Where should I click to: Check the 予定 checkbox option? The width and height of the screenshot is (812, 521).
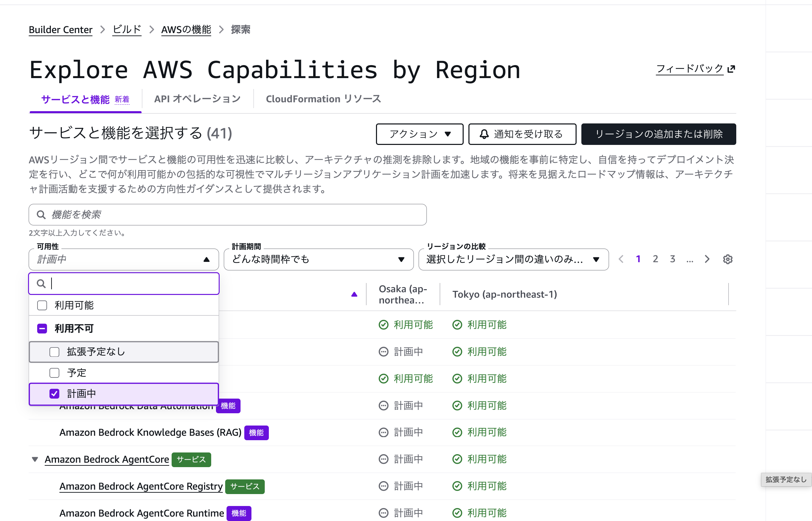coord(54,373)
